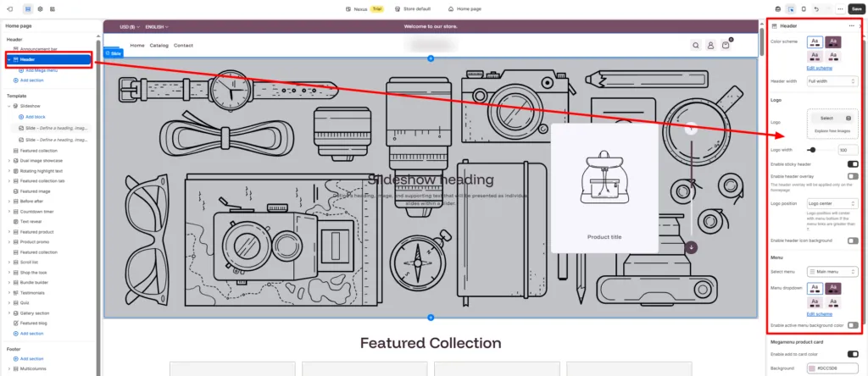Open the USD ($) currency dropdown
The height and width of the screenshot is (376, 868).
130,26
